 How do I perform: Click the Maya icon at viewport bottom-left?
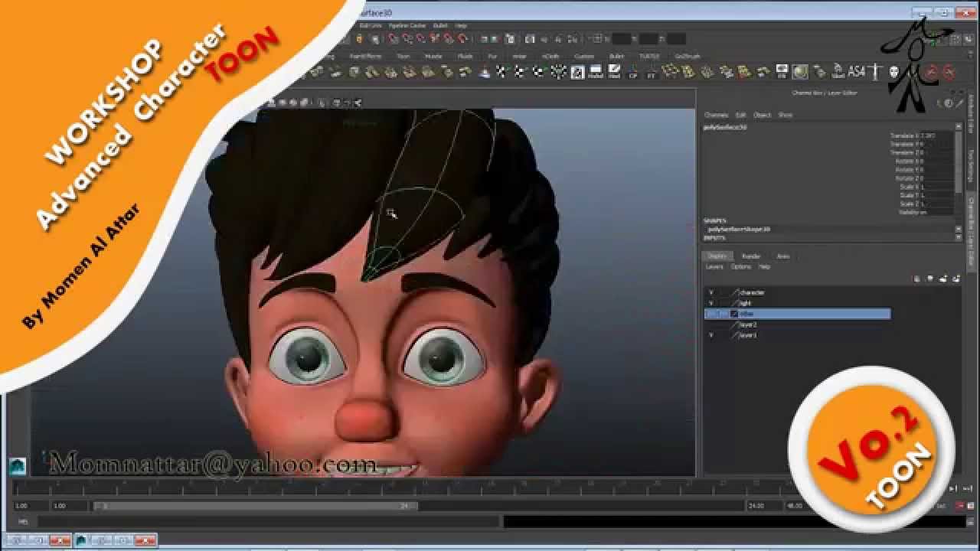(18, 465)
